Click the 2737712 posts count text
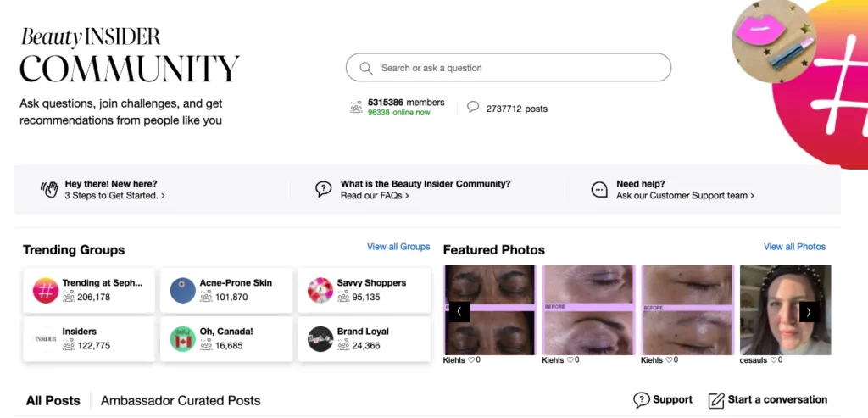Screen dimensions: 868x418 pos(516,109)
